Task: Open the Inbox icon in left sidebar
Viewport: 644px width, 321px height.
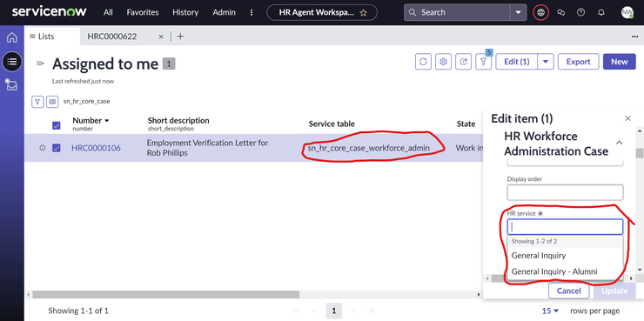Action: pos(11,85)
